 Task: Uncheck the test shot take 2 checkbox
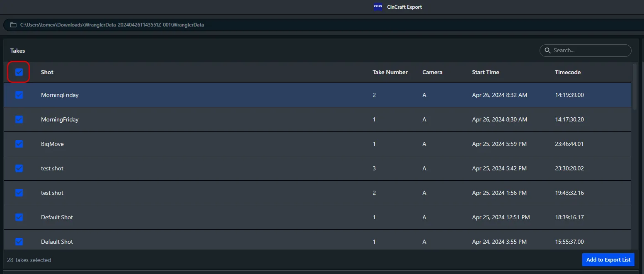pos(19,193)
